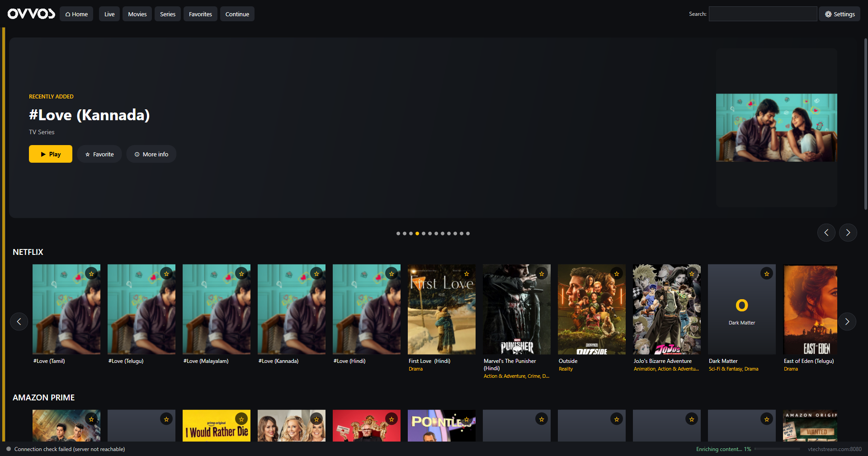Click the Search input field

pyautogui.click(x=763, y=14)
